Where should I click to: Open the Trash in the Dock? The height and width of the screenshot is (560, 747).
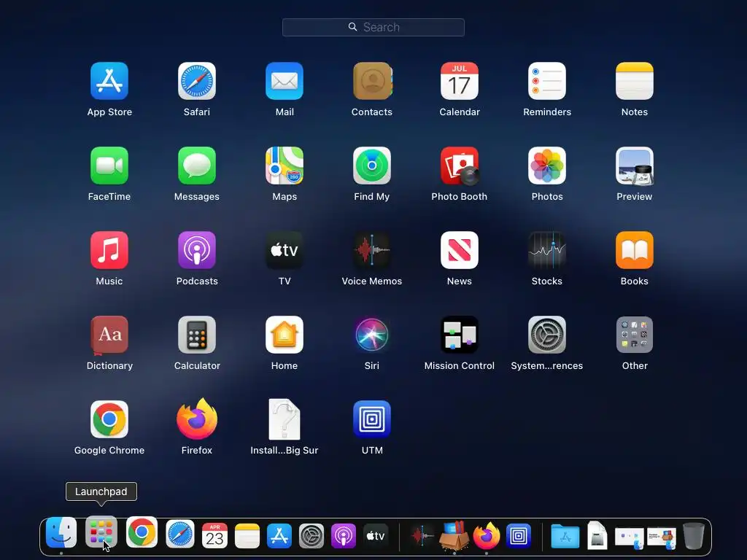click(x=694, y=536)
